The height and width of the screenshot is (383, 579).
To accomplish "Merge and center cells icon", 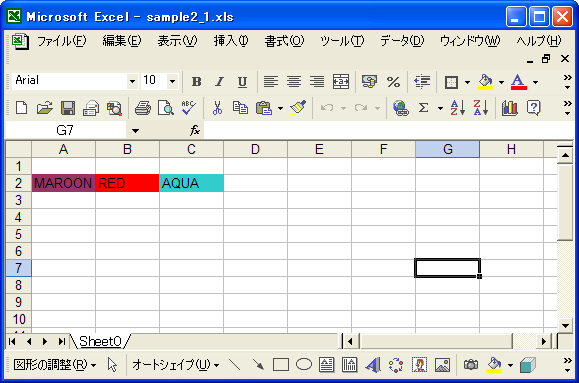I will pyautogui.click(x=340, y=82).
